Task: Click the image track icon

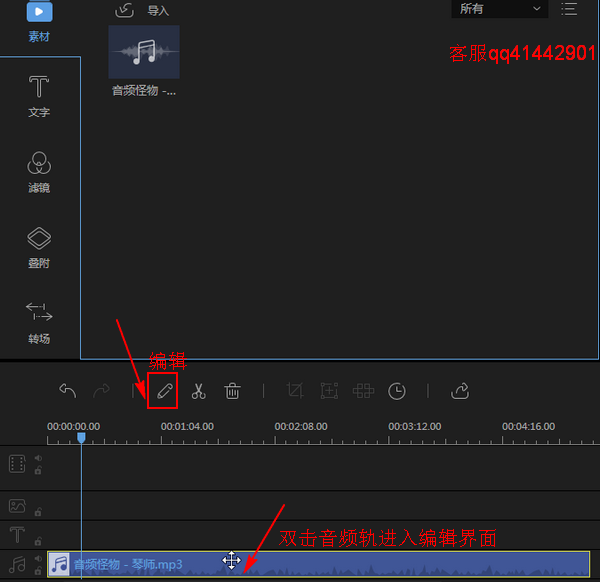Action: click(17, 505)
